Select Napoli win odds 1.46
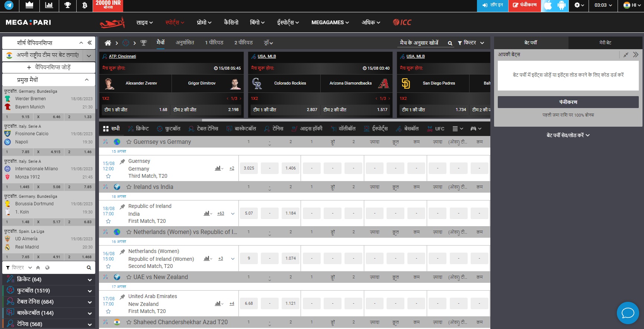This screenshot has height=329, width=644. click(80, 152)
